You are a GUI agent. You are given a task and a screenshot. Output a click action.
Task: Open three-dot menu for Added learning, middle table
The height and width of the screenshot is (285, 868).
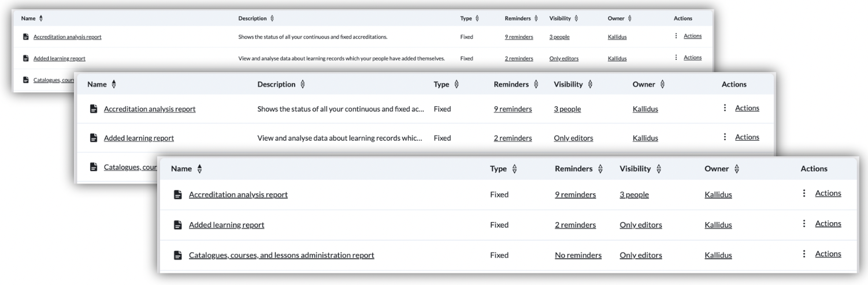[724, 137]
